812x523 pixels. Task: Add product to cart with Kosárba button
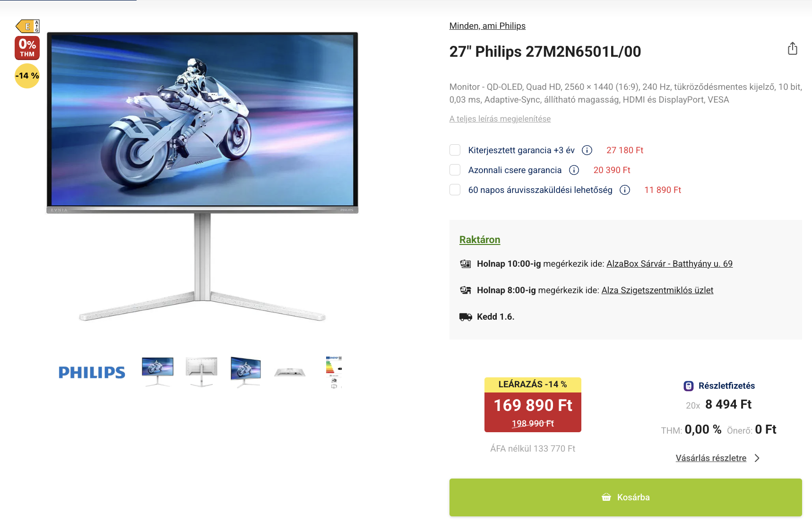click(x=625, y=497)
